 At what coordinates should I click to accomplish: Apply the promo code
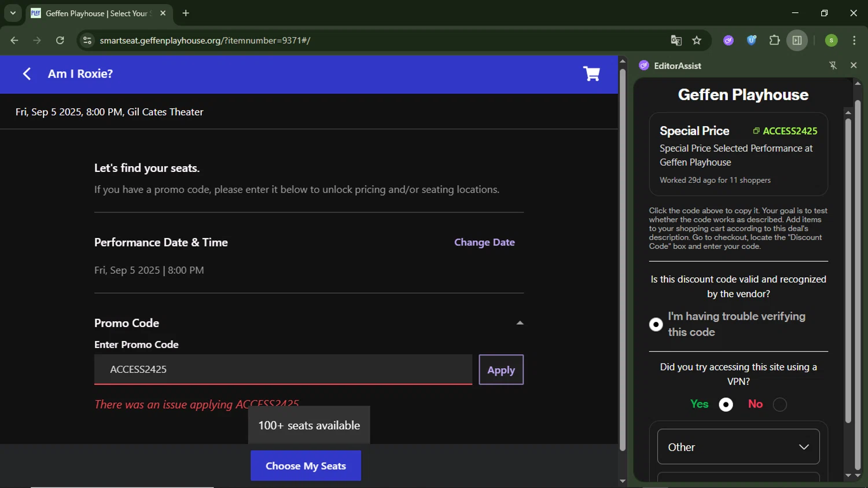(501, 370)
